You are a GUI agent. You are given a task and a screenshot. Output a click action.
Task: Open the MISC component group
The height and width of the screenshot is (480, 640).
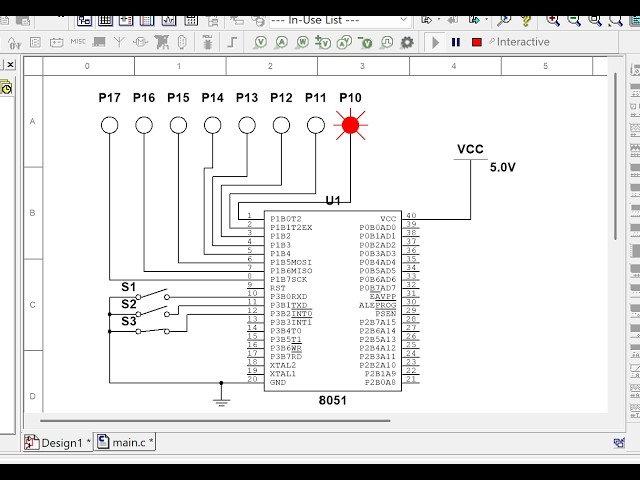78,42
